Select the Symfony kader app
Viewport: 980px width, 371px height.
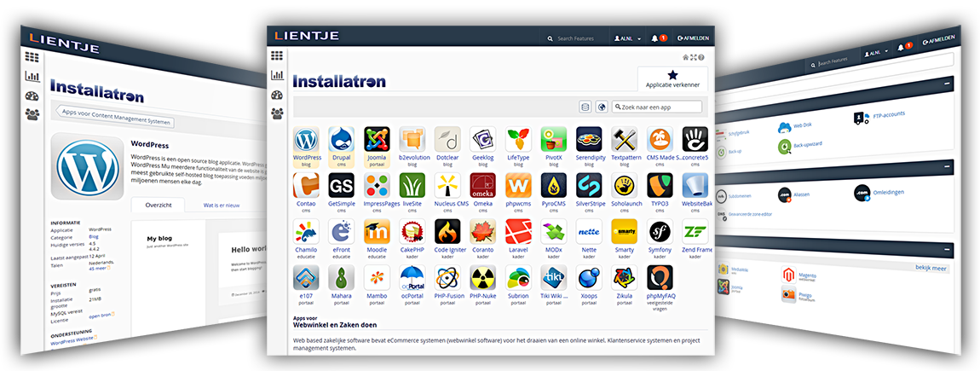[660, 231]
